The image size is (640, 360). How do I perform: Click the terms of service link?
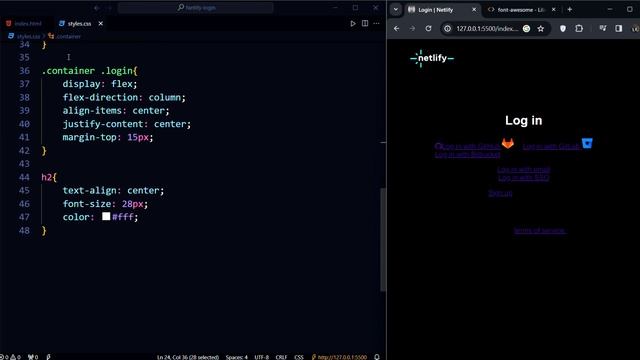pyautogui.click(x=539, y=231)
